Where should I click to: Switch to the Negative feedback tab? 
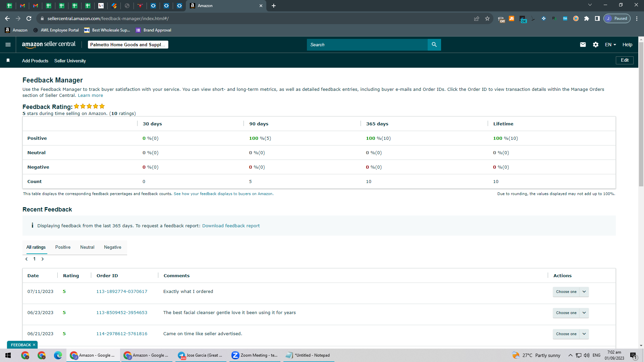pos(113,247)
